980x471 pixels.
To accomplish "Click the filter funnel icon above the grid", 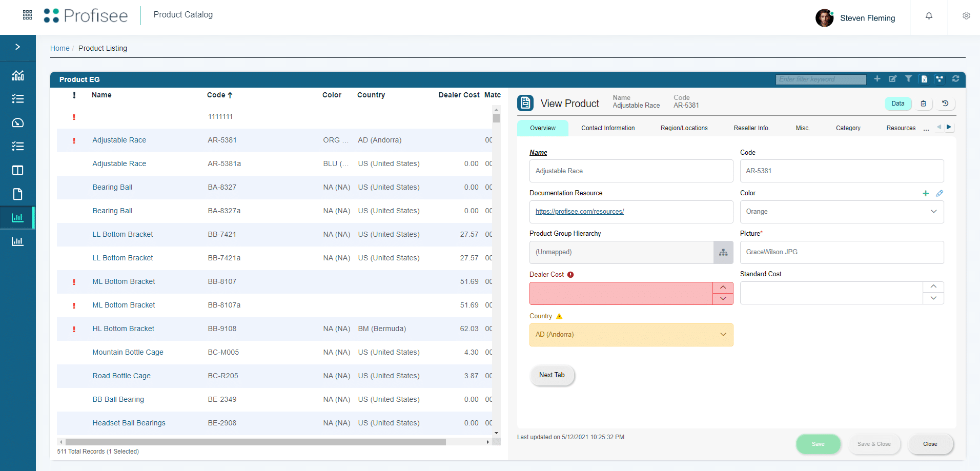I will click(x=909, y=79).
